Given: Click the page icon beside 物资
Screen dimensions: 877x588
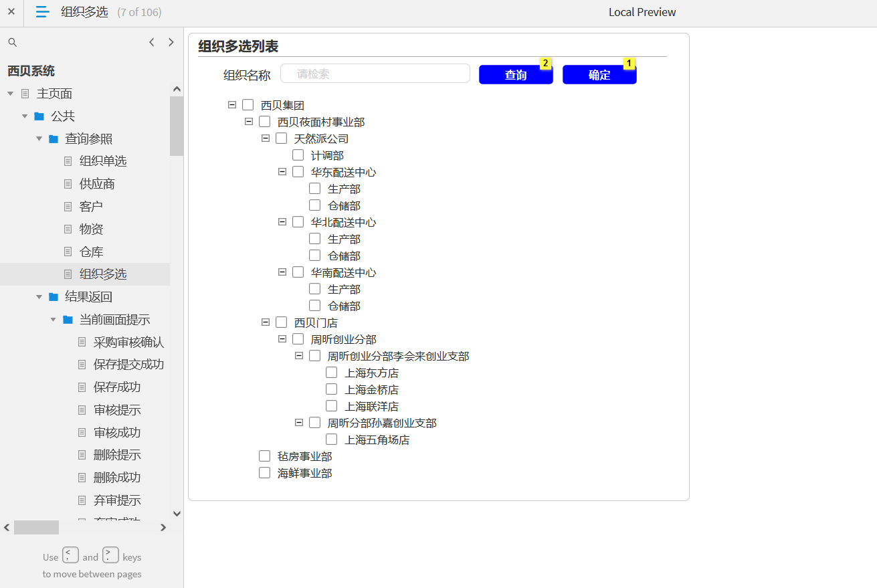Looking at the screenshot, I should [x=68, y=229].
